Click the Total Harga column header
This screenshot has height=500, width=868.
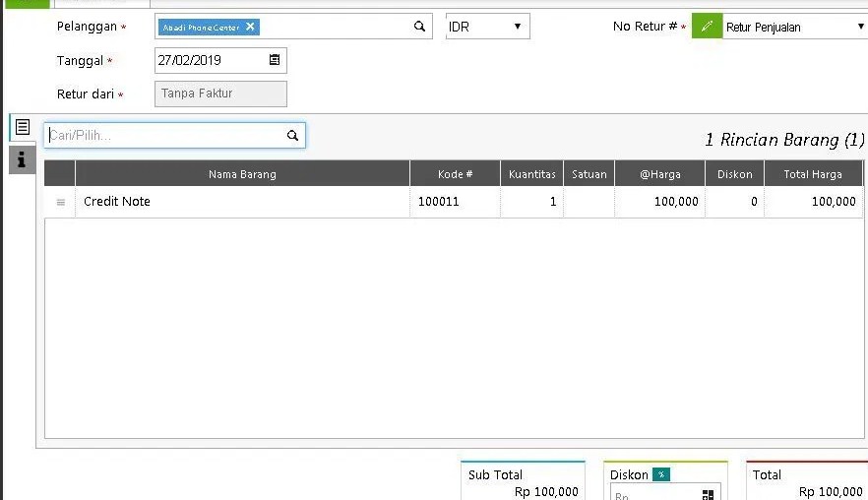click(x=812, y=174)
